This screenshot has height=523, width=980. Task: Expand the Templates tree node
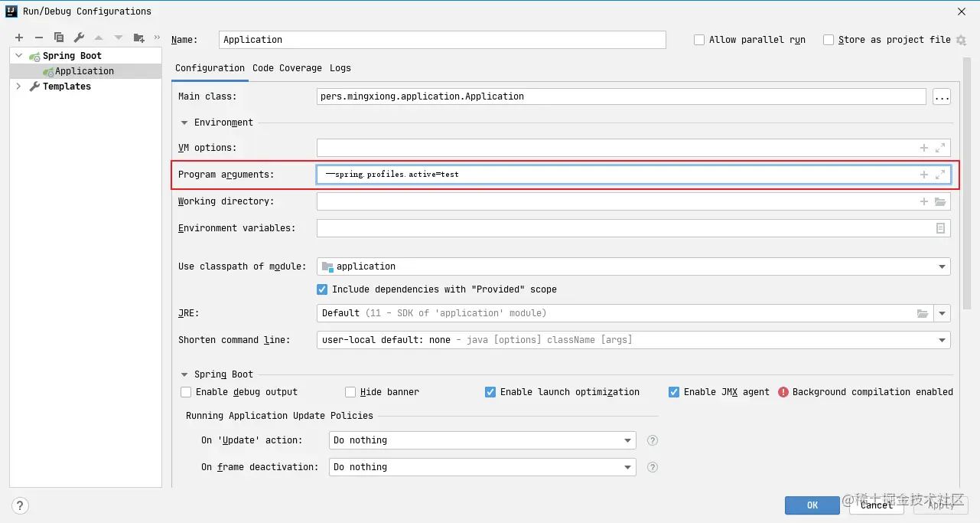(18, 87)
